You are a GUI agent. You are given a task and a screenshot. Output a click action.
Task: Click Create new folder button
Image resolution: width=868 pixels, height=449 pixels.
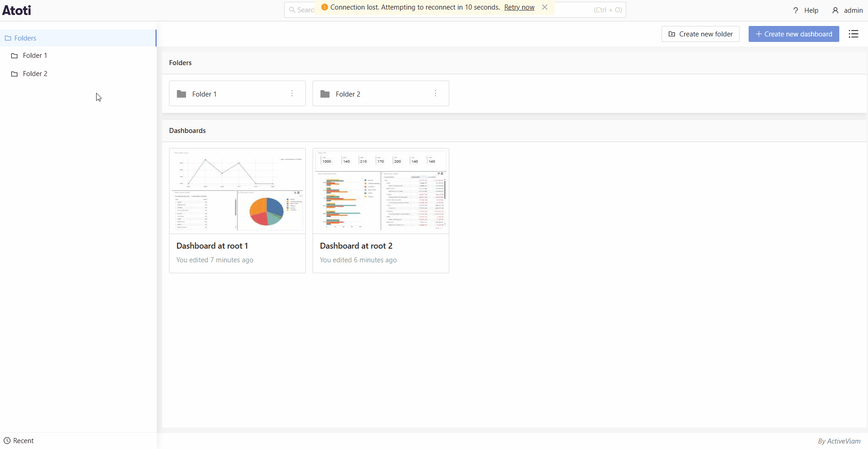tap(700, 34)
